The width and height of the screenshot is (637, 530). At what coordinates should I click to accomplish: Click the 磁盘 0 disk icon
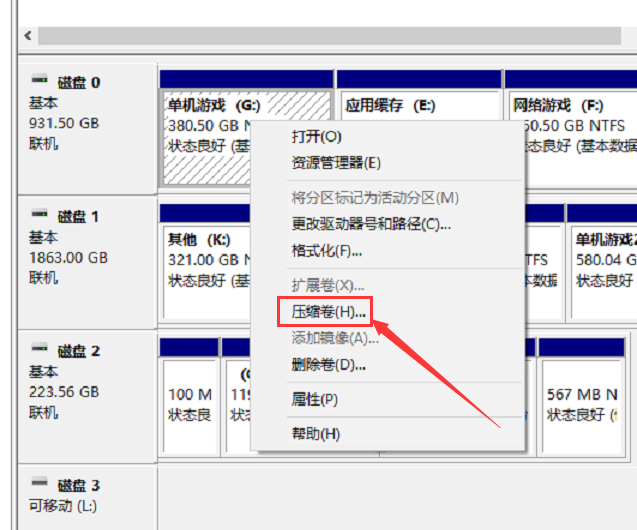(39, 80)
